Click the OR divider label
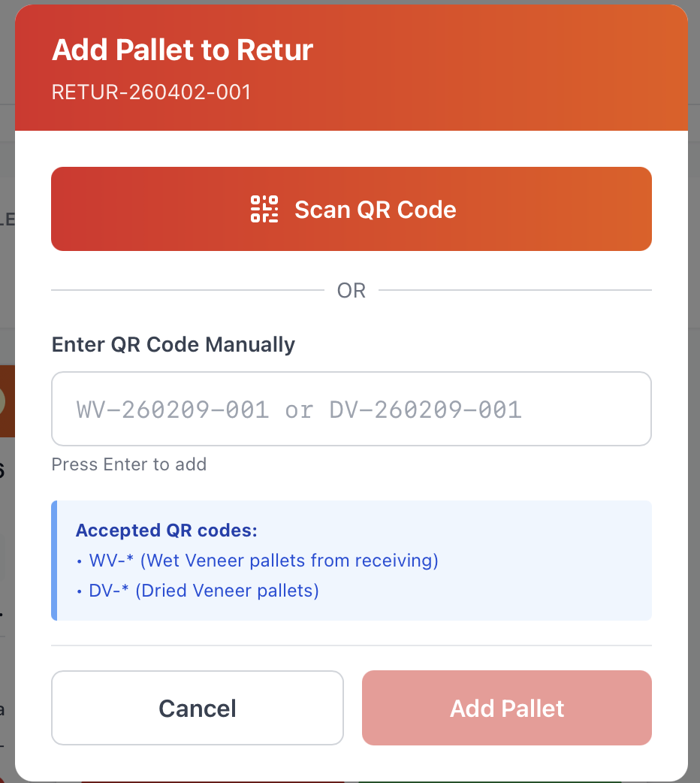 tap(351, 290)
